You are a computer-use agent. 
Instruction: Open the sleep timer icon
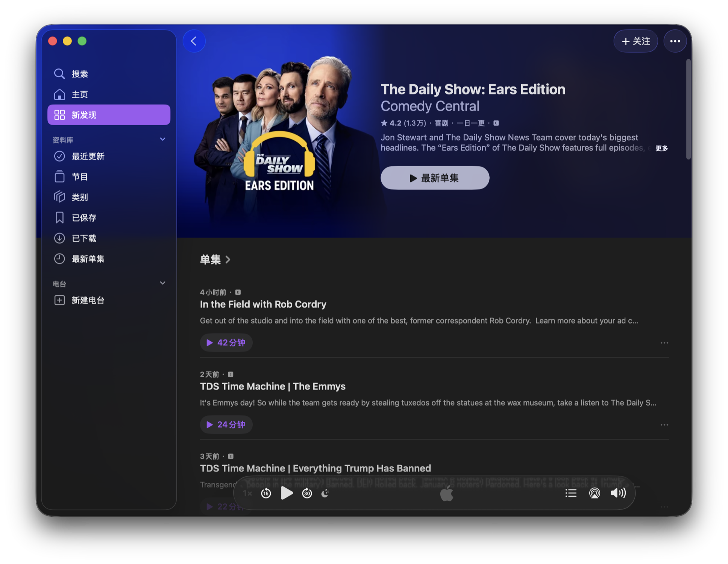(x=325, y=493)
